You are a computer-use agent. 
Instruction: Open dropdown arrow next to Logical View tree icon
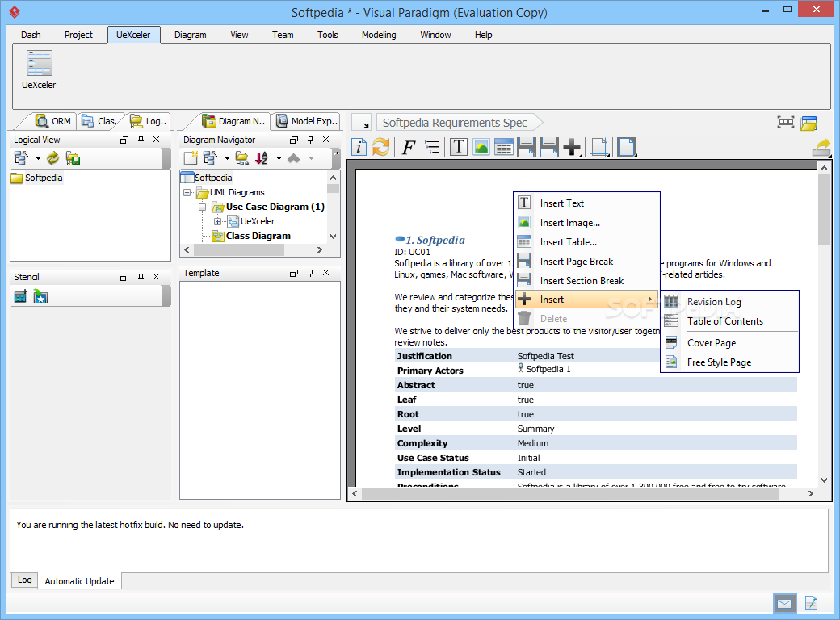coord(38,158)
